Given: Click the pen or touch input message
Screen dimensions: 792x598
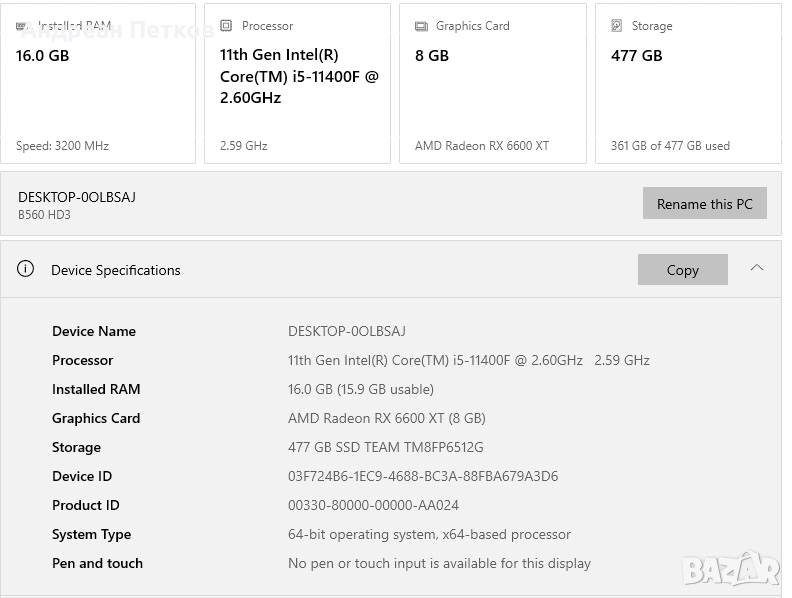Looking at the screenshot, I should pyautogui.click(x=439, y=563).
